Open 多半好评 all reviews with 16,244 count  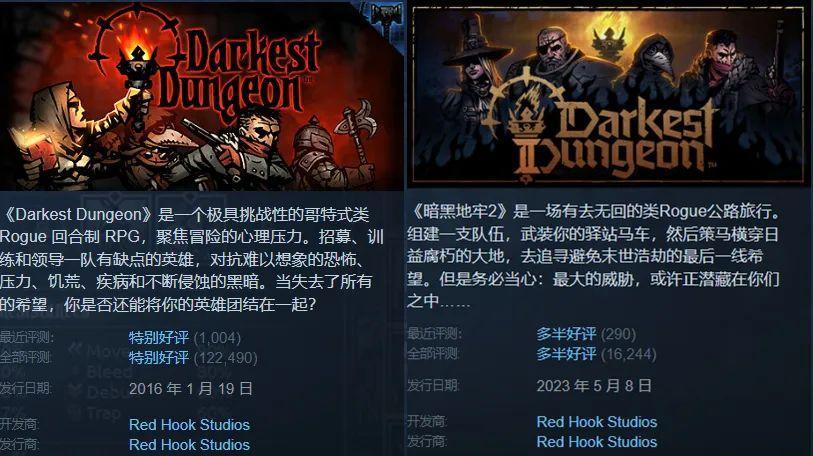click(x=566, y=354)
